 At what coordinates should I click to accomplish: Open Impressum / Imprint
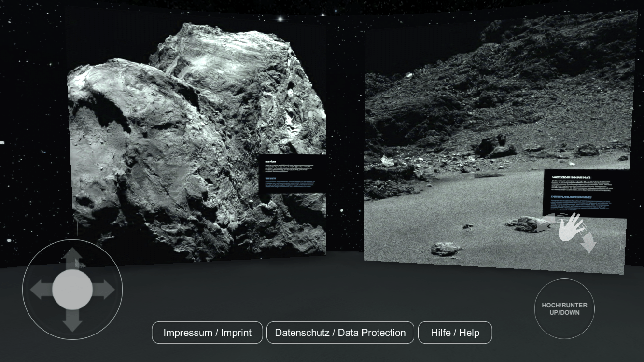click(207, 333)
